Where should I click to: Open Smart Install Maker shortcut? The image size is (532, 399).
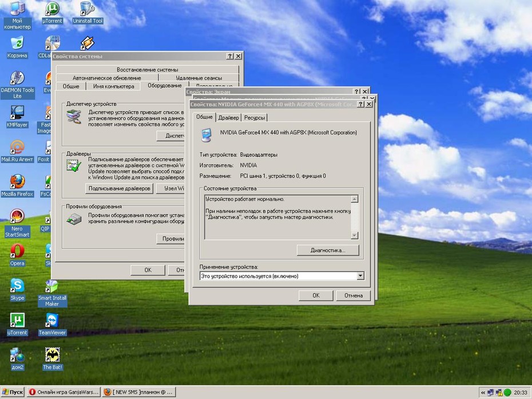point(52,294)
